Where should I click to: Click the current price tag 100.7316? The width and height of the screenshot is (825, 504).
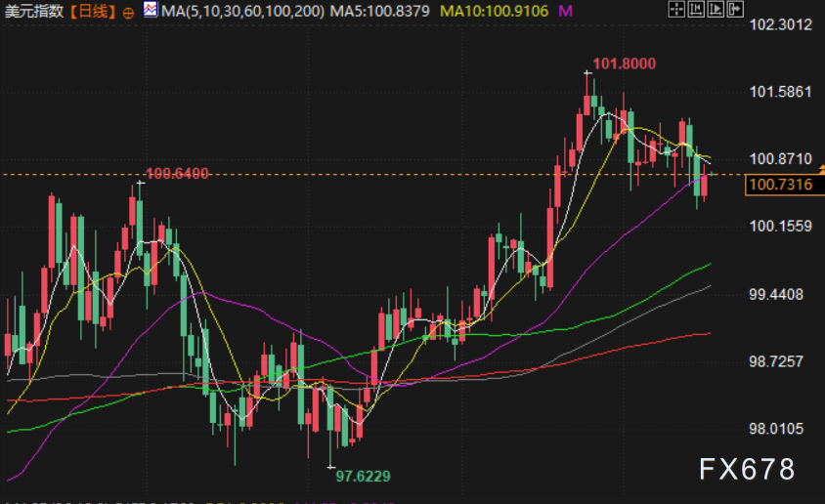click(x=781, y=185)
